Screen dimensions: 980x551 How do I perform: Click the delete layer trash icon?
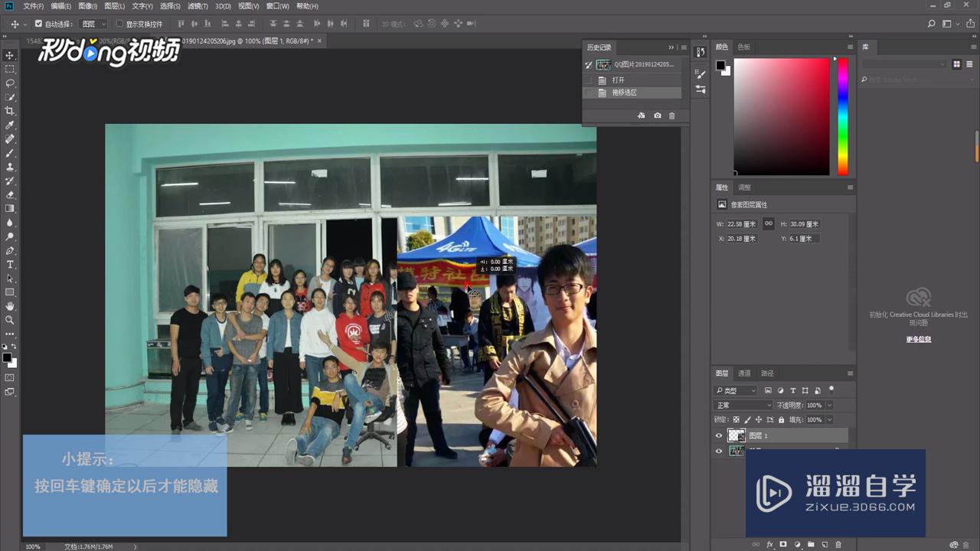(838, 544)
